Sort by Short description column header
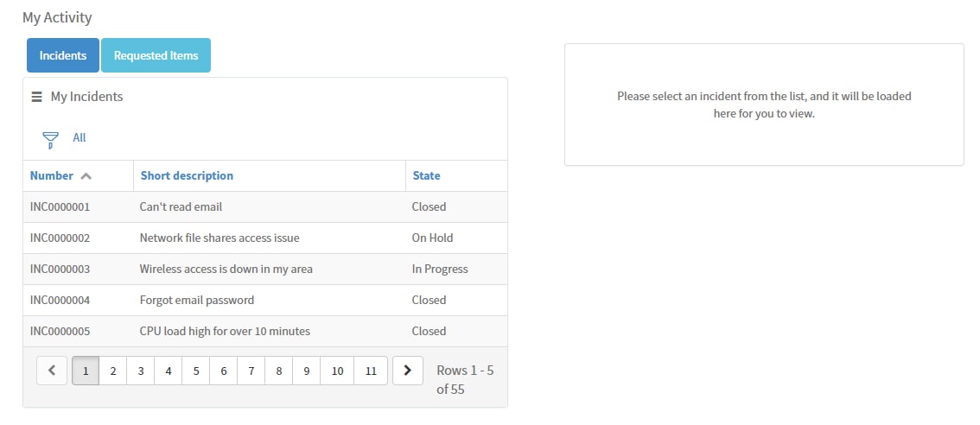Screen dimensions: 980x425 pos(187,175)
